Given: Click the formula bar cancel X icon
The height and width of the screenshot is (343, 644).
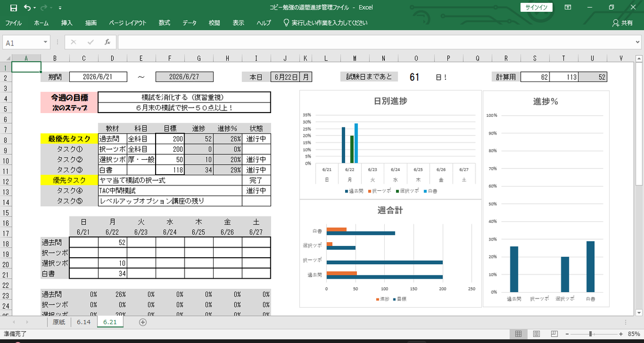Looking at the screenshot, I should pyautogui.click(x=74, y=42).
